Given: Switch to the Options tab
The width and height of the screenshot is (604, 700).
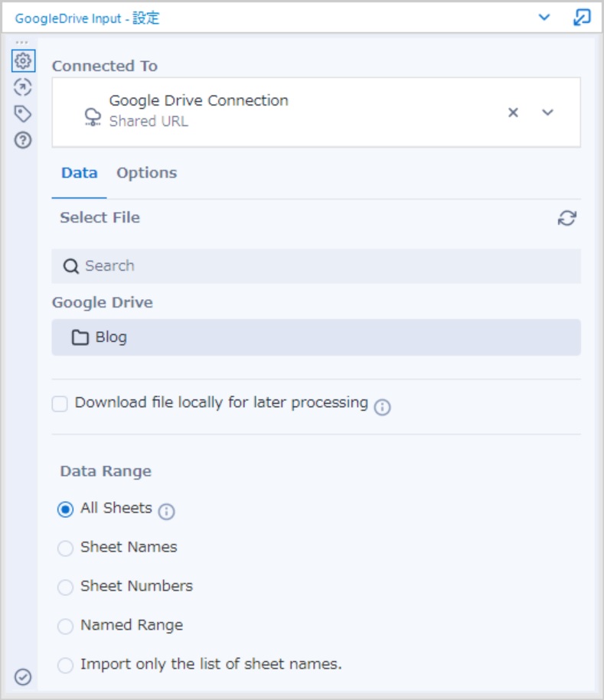Looking at the screenshot, I should 146,173.
